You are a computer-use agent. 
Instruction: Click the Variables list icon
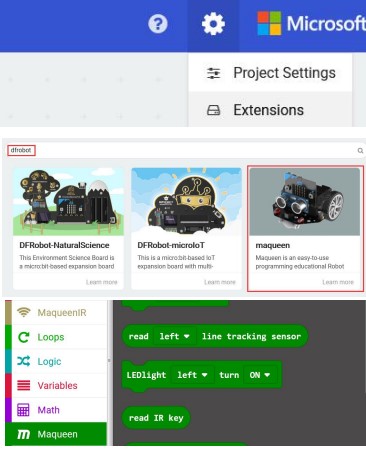23,385
